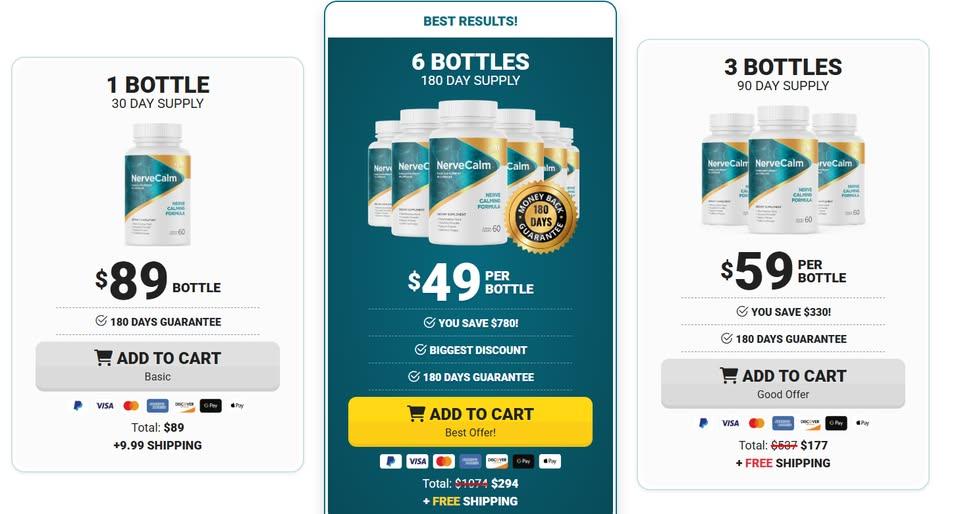
Task: Click the six NerveCalm bottles image
Action: [473, 174]
